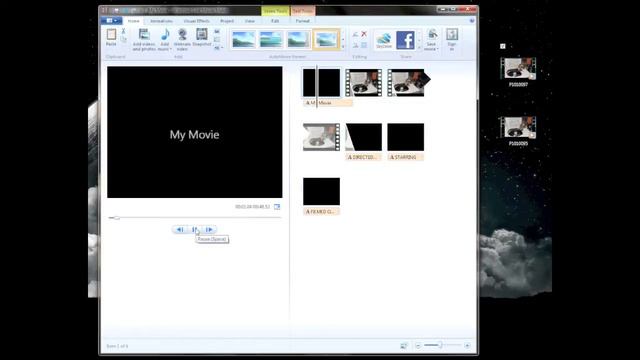
Task: Click the Facebook share icon
Action: pos(405,40)
